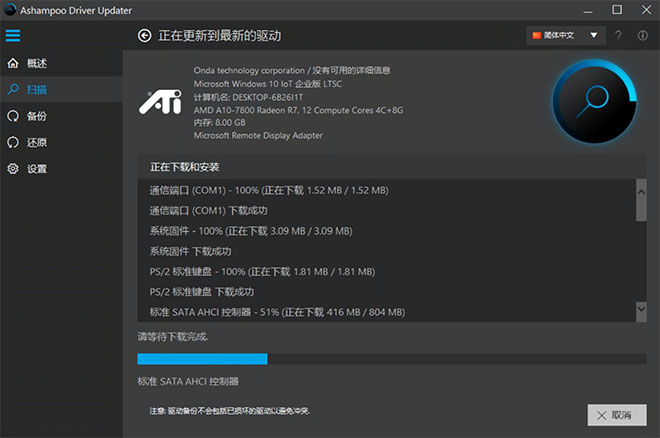660x438 pixels.
Task: Click the computer name DESKTOP-6B26I1T line
Action: click(x=248, y=97)
